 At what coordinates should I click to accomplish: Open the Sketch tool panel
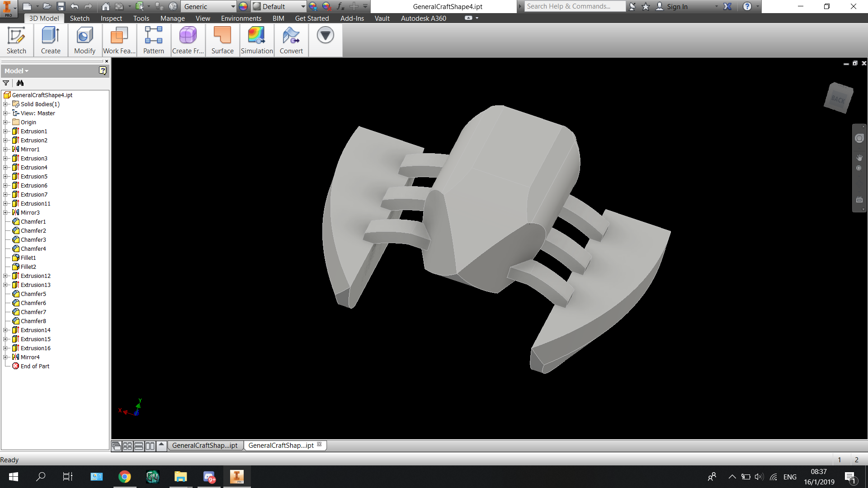coord(16,40)
